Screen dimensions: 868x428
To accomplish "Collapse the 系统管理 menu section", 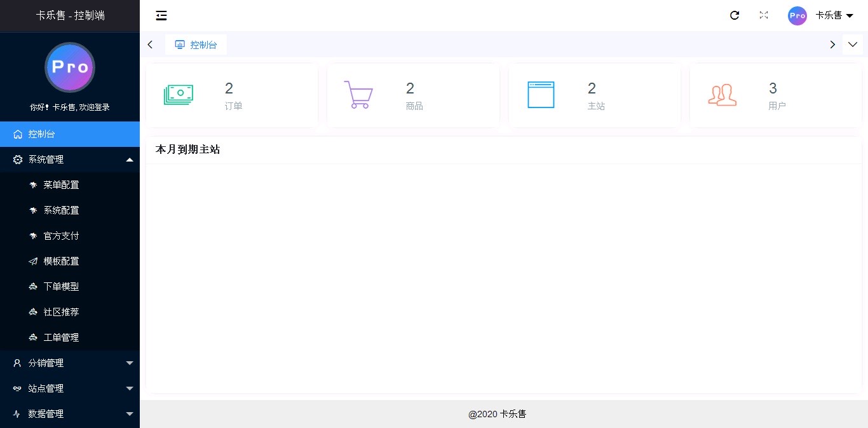I will (x=70, y=160).
